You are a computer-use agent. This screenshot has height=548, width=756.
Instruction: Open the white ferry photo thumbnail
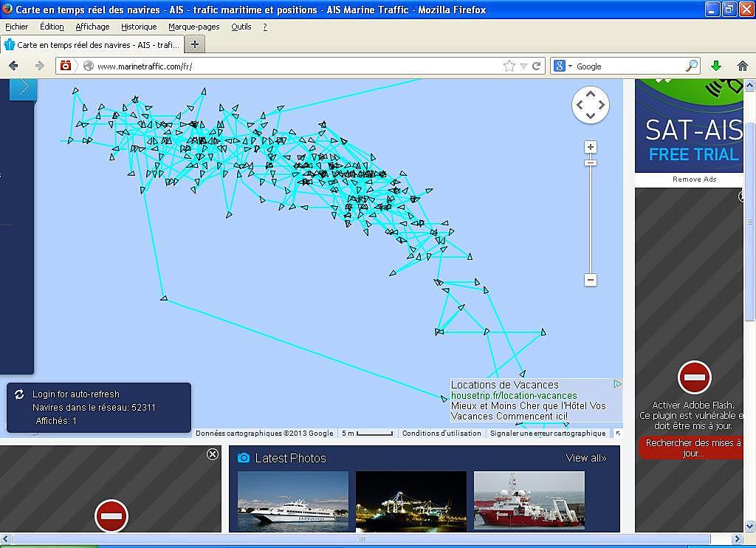tap(292, 501)
